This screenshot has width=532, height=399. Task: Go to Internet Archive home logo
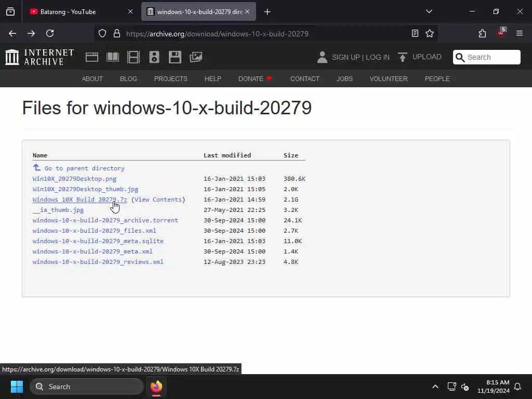(x=39, y=57)
